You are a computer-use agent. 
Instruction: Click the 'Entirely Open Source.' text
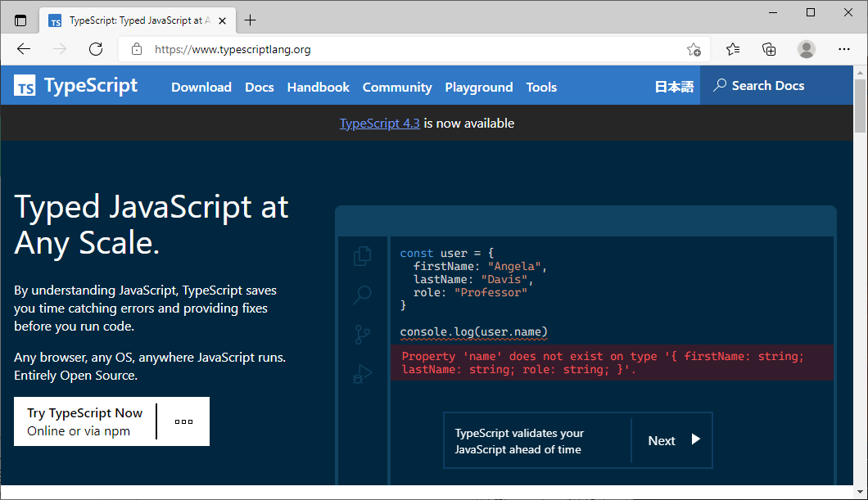point(76,376)
